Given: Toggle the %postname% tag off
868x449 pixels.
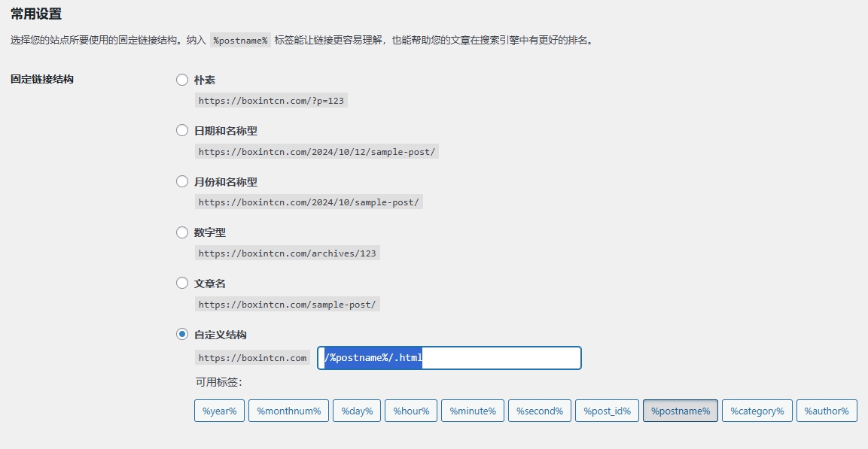Looking at the screenshot, I should (680, 411).
